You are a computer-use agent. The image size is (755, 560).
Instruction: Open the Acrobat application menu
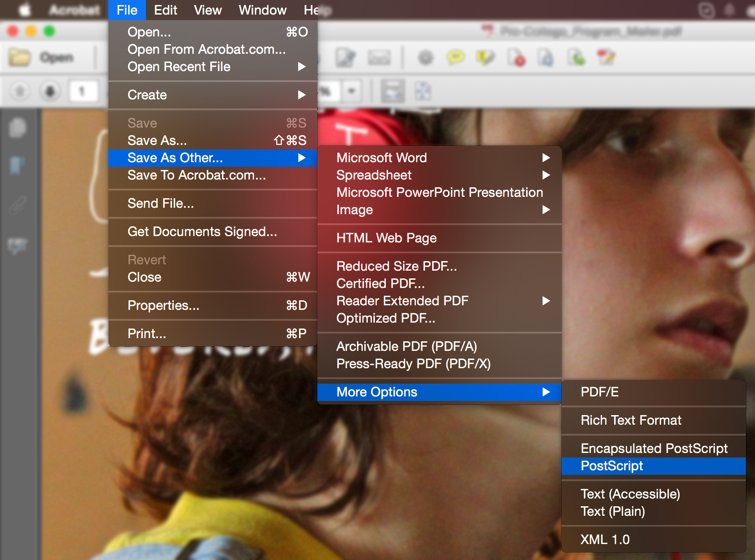(x=74, y=10)
